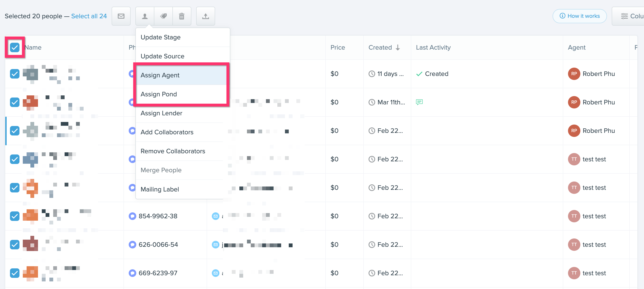The height and width of the screenshot is (289, 644).
Task: Uncheck the bottom row checkbox
Action: (14, 273)
